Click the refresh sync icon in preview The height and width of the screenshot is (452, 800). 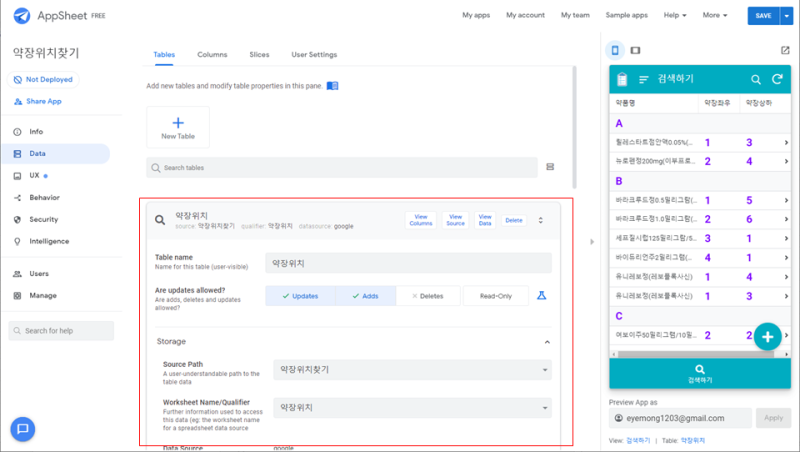click(777, 79)
